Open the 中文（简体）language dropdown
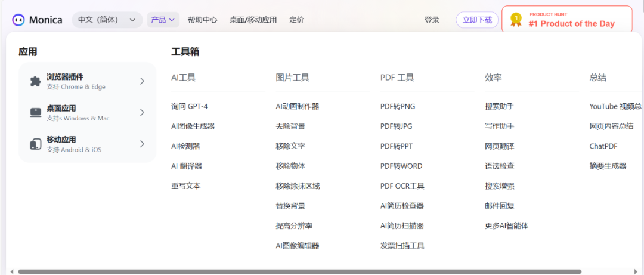 pyautogui.click(x=107, y=20)
